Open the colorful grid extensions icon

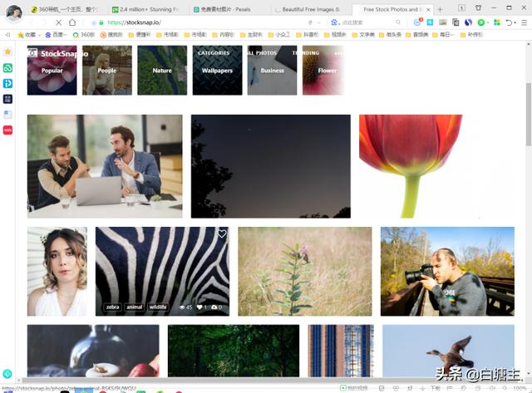pos(497,22)
